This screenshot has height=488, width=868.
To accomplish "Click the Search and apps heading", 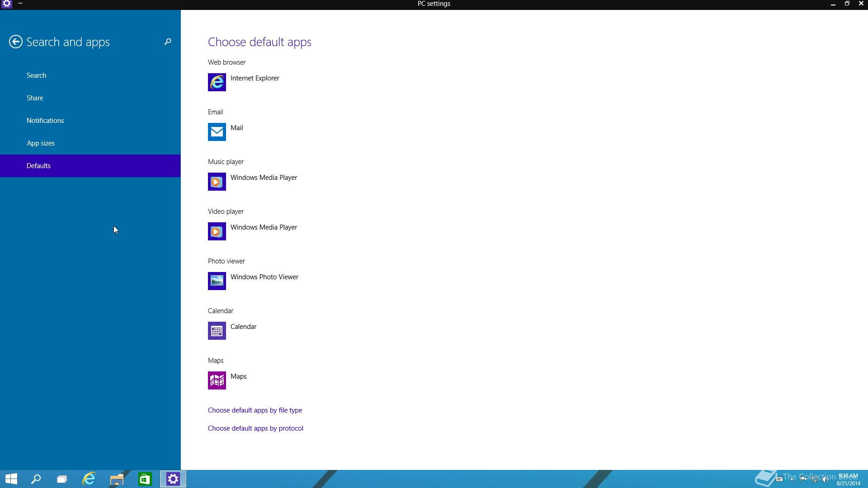I will tap(68, 42).
